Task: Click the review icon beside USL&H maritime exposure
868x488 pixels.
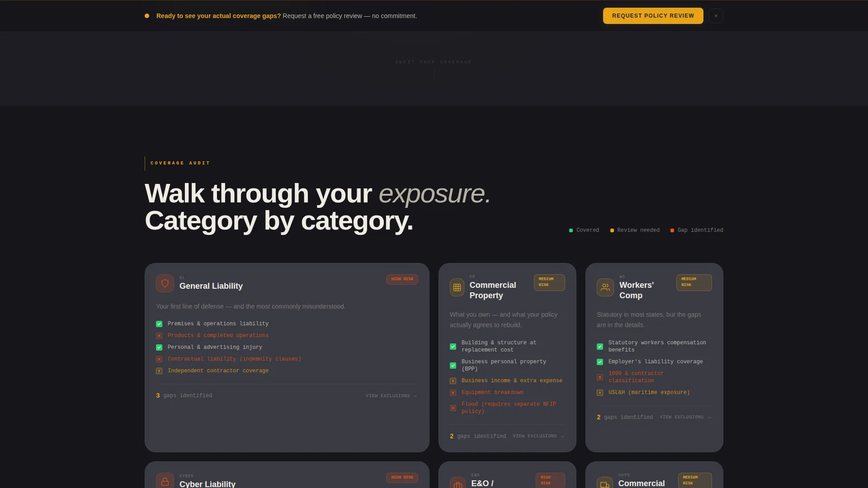Action: 600,393
